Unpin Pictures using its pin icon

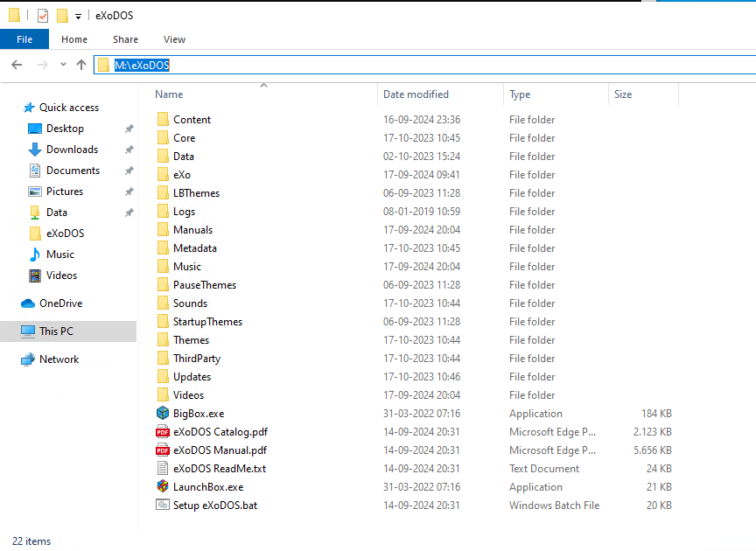(129, 192)
